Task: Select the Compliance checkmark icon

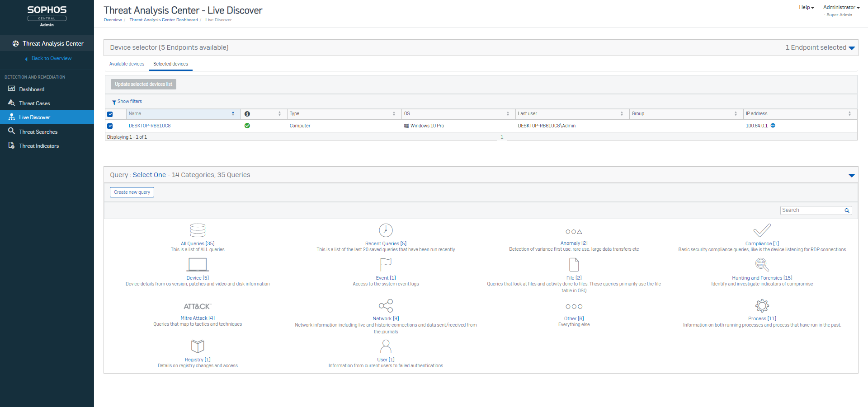Action: [762, 230]
